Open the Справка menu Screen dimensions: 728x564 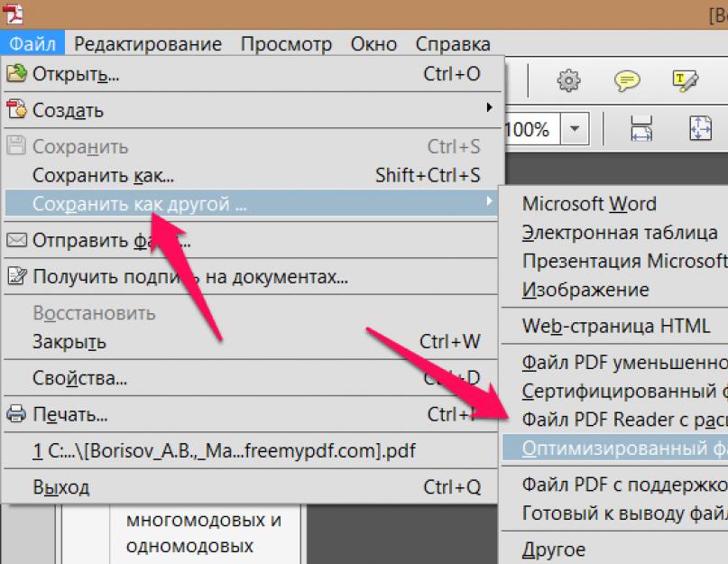[x=453, y=44]
